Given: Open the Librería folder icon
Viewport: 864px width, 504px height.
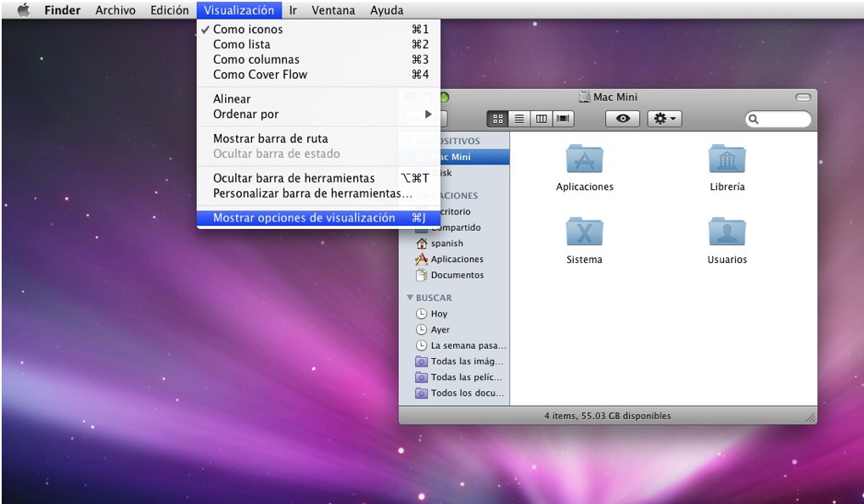Looking at the screenshot, I should click(x=727, y=160).
